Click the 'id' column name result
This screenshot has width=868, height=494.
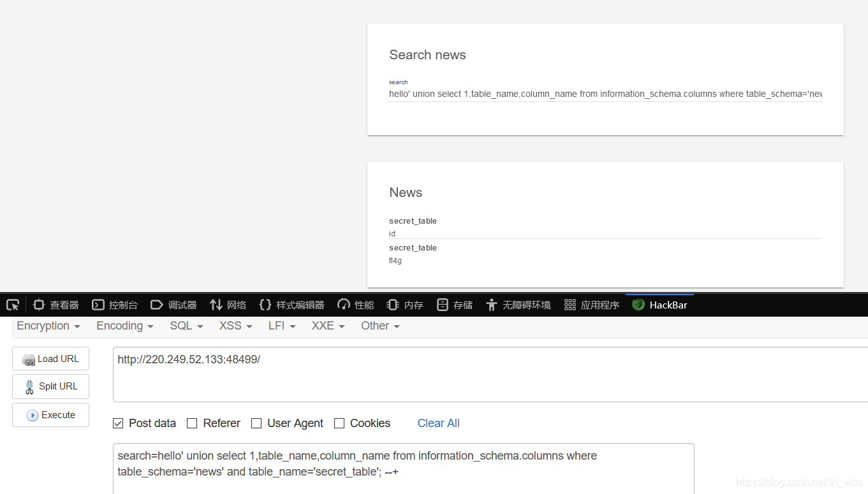pos(392,234)
